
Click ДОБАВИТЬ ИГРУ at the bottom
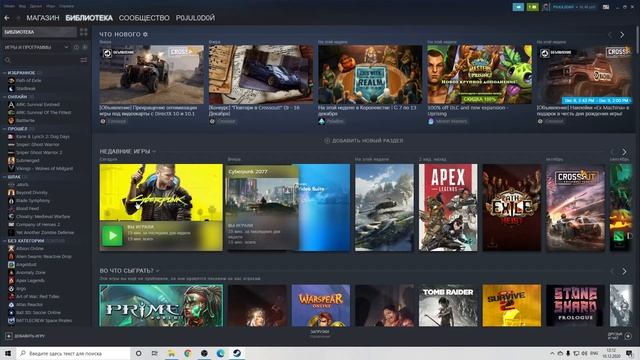[25, 336]
